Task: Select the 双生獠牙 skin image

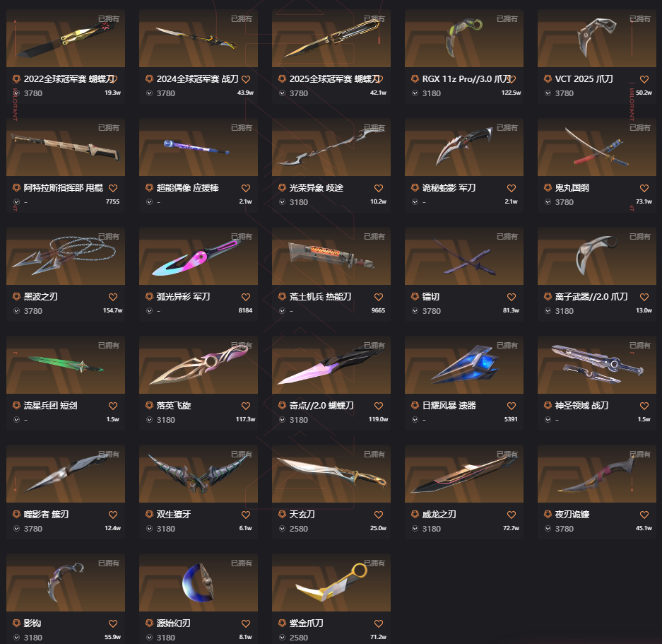Action: (199, 474)
